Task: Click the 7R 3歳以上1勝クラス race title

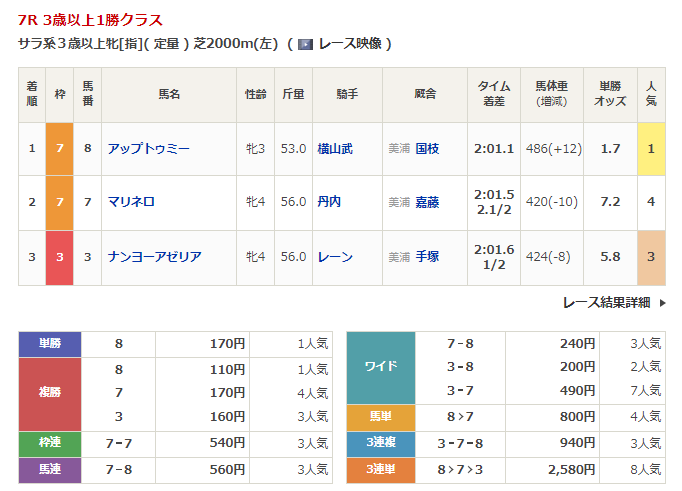Action: click(x=90, y=20)
